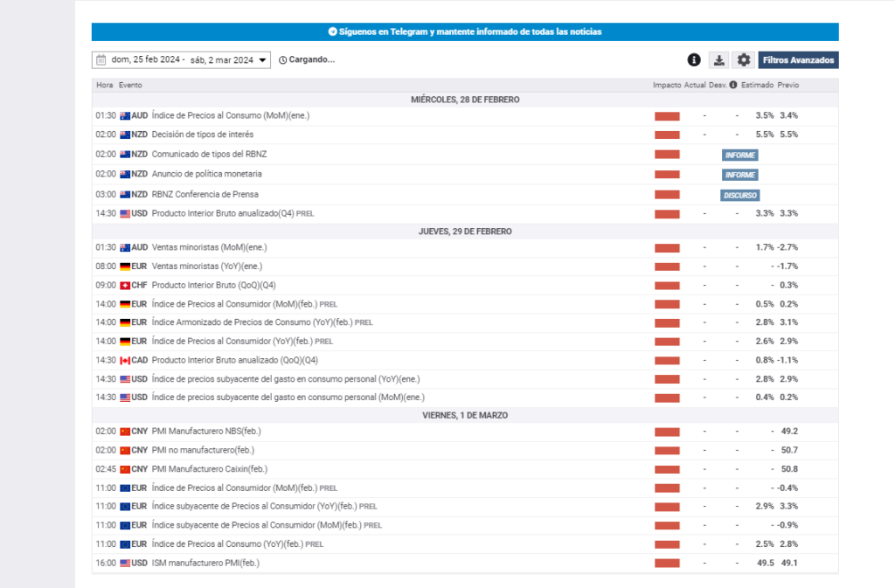
Task: Click the Swiss flag on the CHF row
Action: [125, 286]
